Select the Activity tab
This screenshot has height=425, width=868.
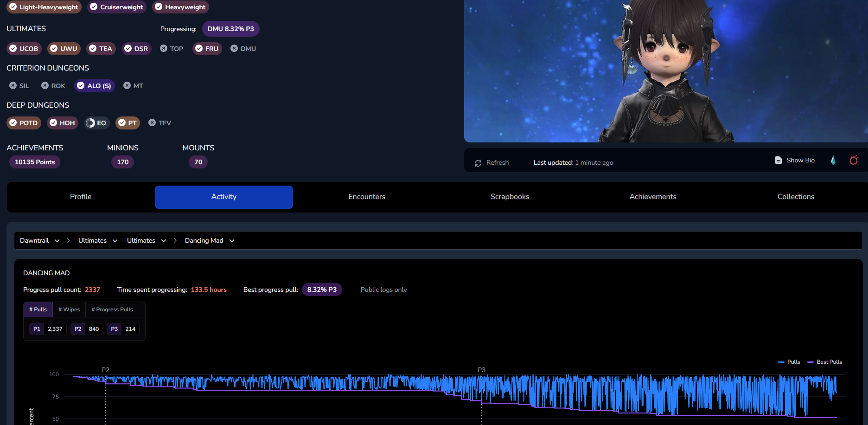tap(224, 197)
